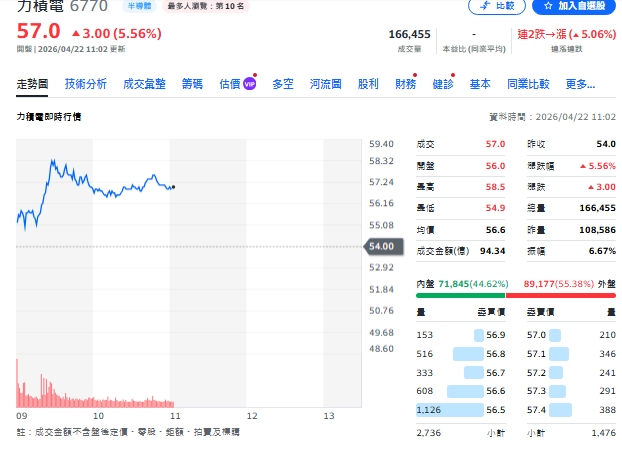Switch to the 技術分析 tab

pos(86,84)
